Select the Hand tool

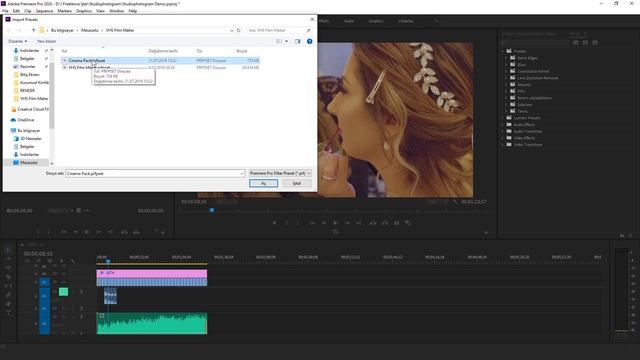pyautogui.click(x=8, y=304)
